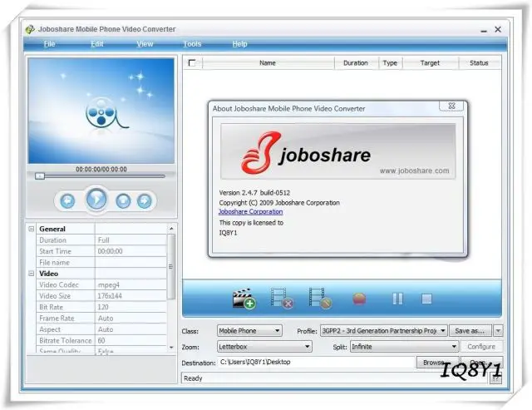Click the Browse button
The height and width of the screenshot is (410, 532).
coord(437,362)
